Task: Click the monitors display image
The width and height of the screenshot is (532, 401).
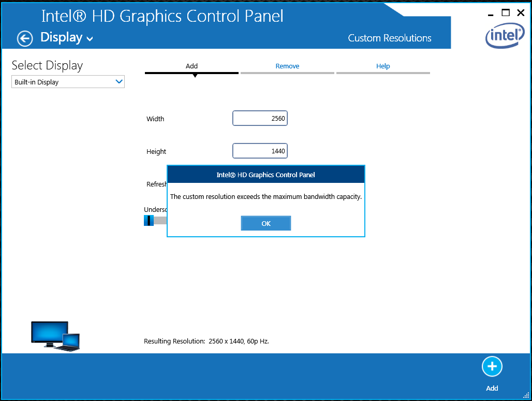Action: pyautogui.click(x=55, y=336)
